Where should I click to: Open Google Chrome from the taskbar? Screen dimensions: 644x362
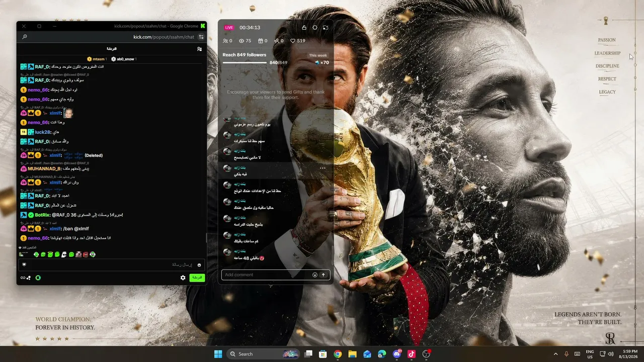(338, 354)
